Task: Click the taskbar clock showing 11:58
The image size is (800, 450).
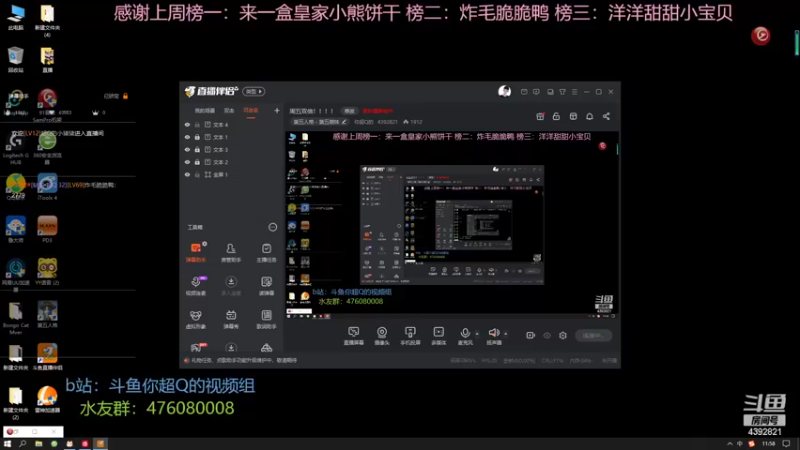Action: tap(768, 444)
